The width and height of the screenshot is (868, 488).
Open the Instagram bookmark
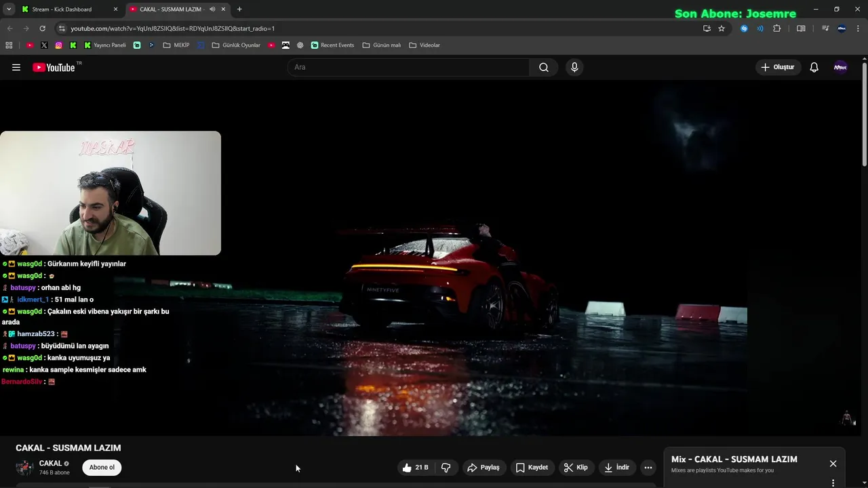[x=59, y=45]
